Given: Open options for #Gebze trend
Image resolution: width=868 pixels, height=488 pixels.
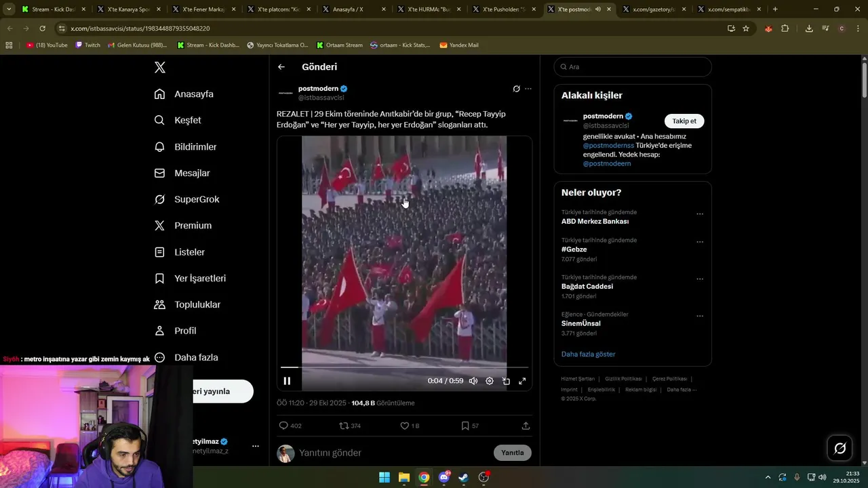Looking at the screenshot, I should point(700,242).
